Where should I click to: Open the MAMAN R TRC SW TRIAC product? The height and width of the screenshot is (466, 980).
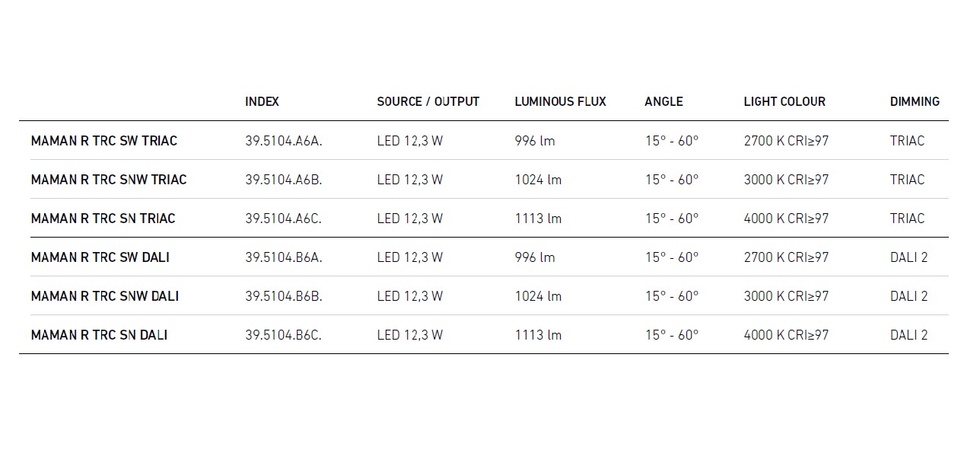point(104,141)
